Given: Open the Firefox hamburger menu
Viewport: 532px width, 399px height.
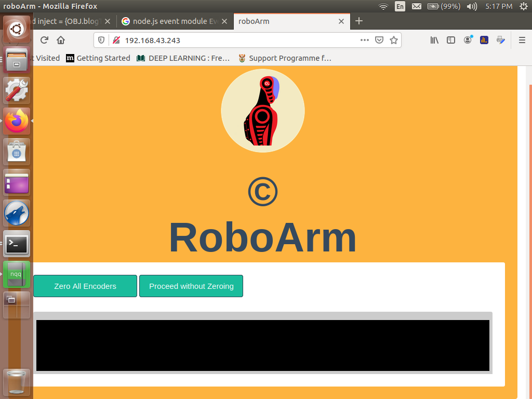Looking at the screenshot, I should pyautogui.click(x=522, y=40).
